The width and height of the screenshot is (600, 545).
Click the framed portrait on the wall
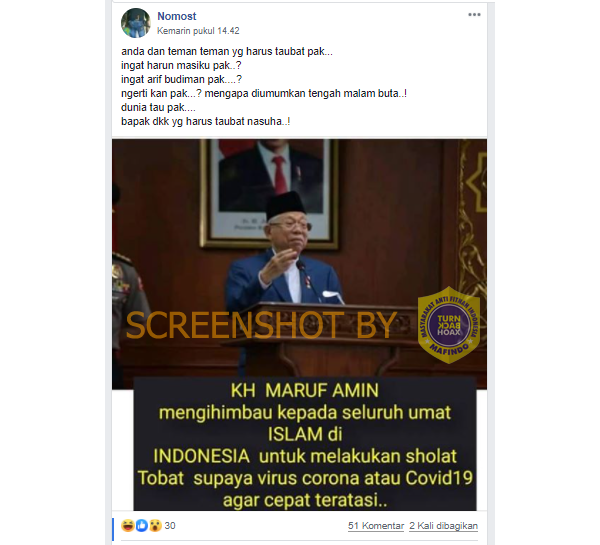pos(269,193)
